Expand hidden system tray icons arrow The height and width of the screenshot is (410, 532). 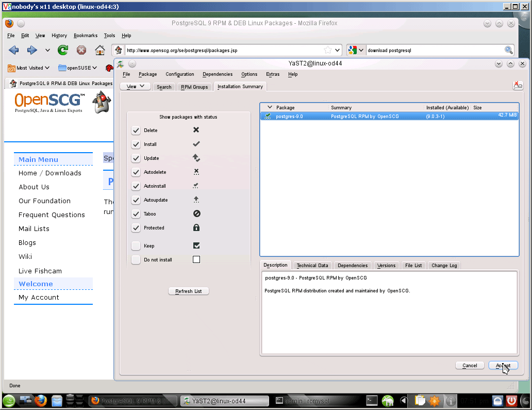pyautogui.click(x=404, y=401)
